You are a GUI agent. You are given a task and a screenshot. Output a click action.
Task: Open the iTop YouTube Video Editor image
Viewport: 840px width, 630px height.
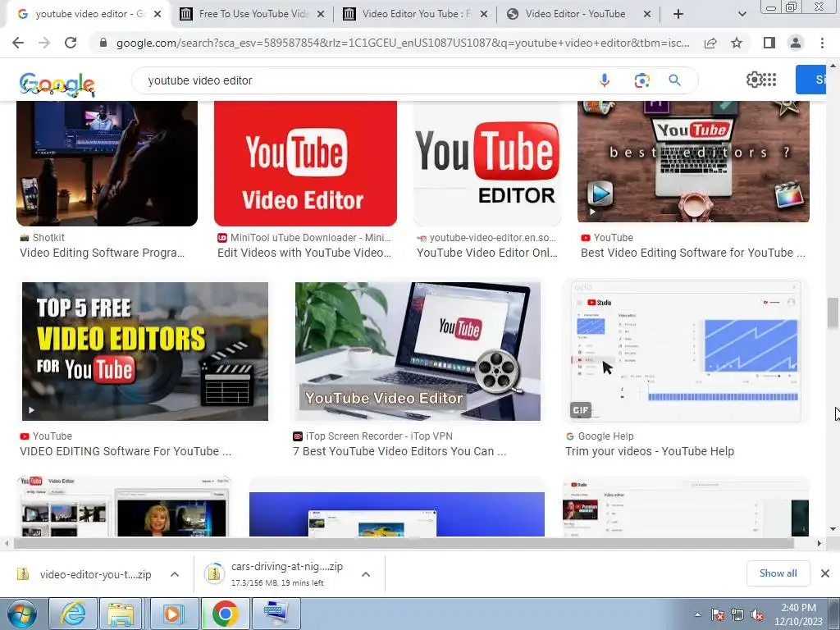pos(418,351)
